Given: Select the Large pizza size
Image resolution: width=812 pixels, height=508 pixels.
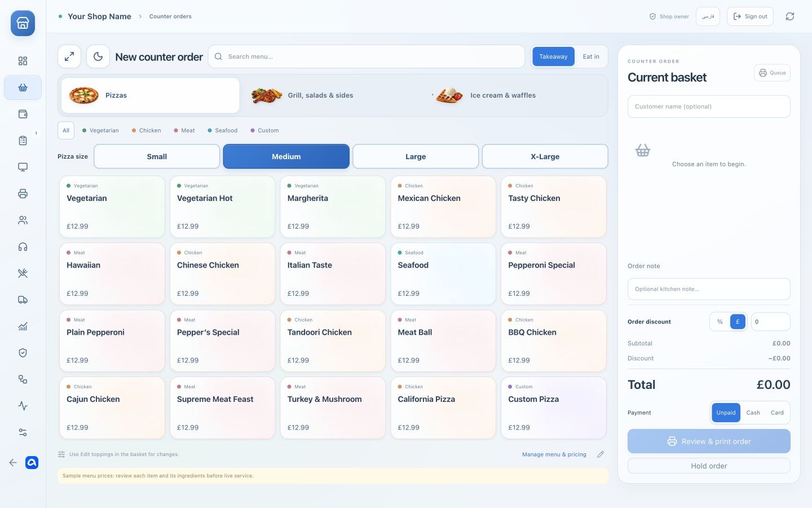Looking at the screenshot, I should click(416, 156).
